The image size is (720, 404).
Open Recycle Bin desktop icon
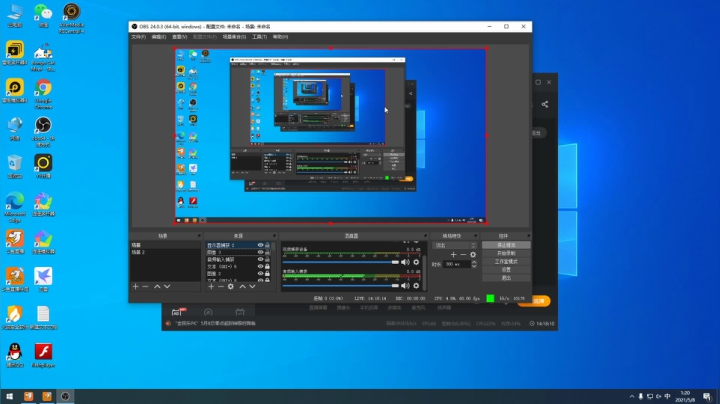point(15,163)
